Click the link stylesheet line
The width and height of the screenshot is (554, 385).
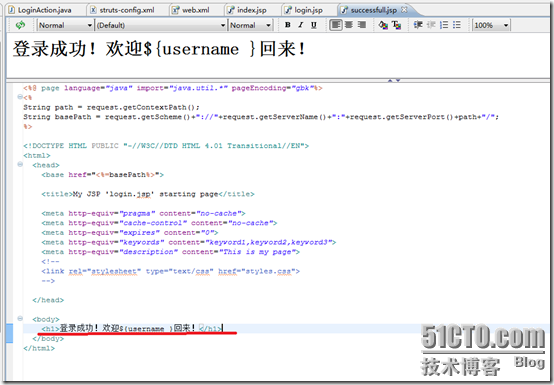[170, 271]
